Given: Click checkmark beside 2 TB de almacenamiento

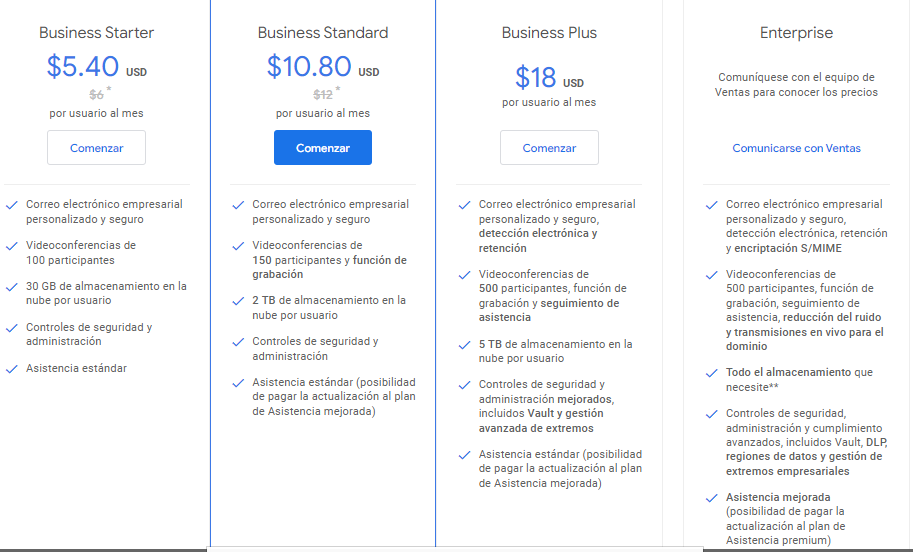Looking at the screenshot, I should (x=238, y=300).
